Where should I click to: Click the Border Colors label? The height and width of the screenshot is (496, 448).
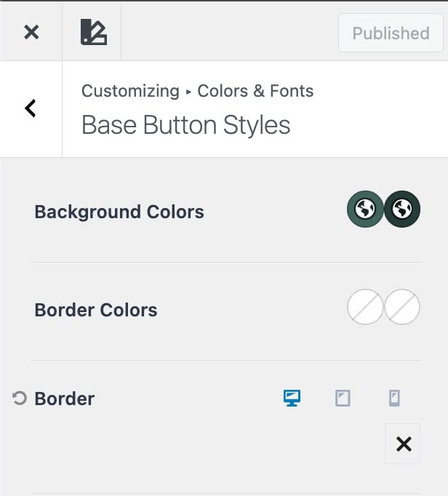pos(96,310)
